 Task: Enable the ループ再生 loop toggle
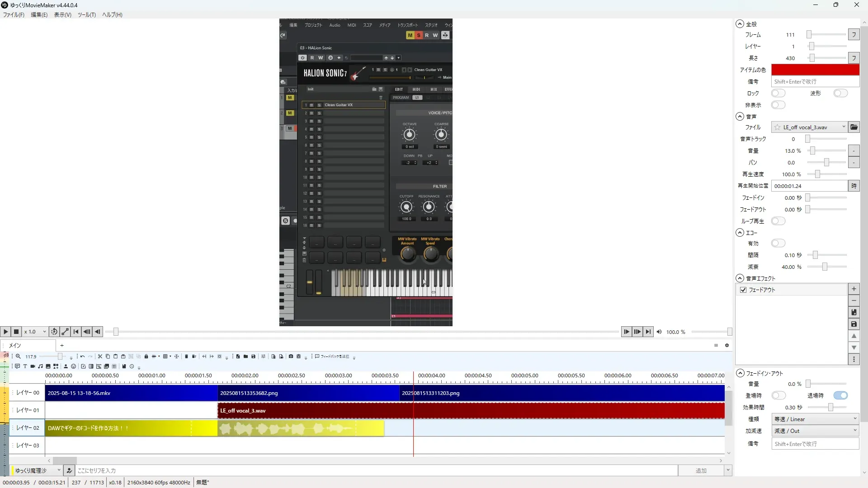coord(778,221)
